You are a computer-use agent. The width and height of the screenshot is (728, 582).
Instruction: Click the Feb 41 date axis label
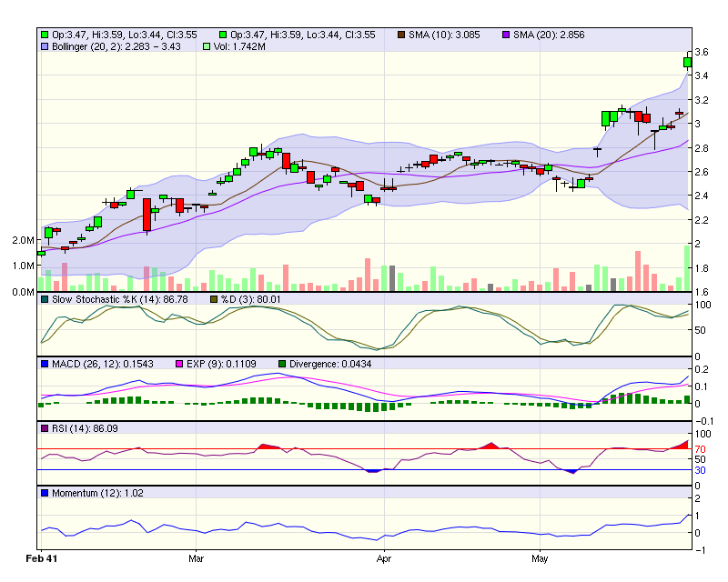pyautogui.click(x=41, y=557)
